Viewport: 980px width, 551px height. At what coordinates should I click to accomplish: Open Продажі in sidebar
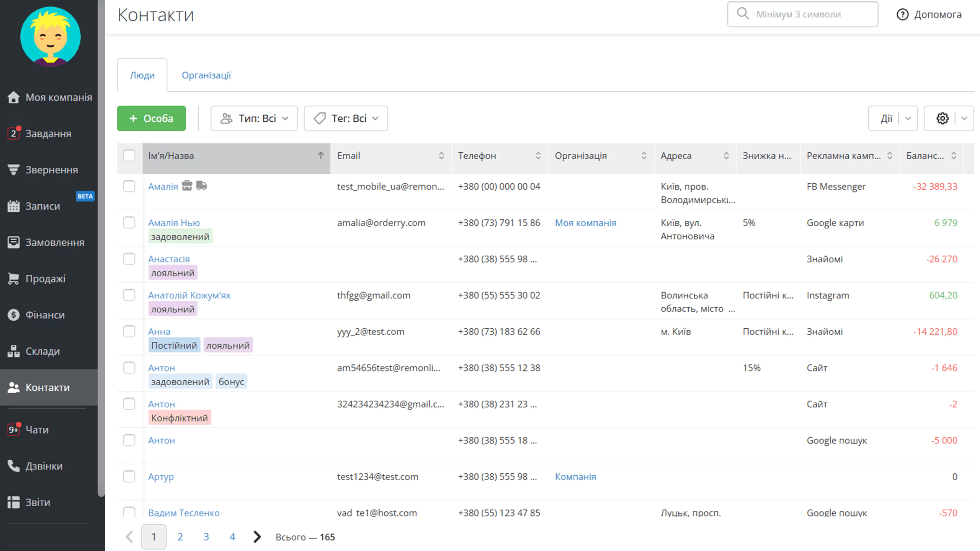click(x=49, y=279)
